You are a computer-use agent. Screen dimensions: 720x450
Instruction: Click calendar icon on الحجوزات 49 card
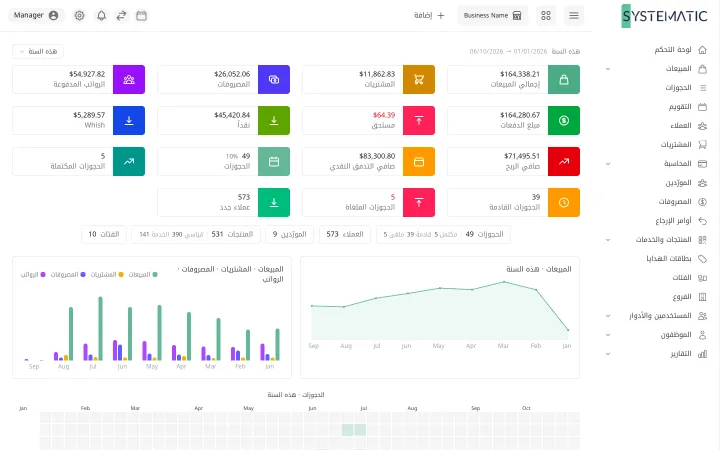pyautogui.click(x=274, y=161)
